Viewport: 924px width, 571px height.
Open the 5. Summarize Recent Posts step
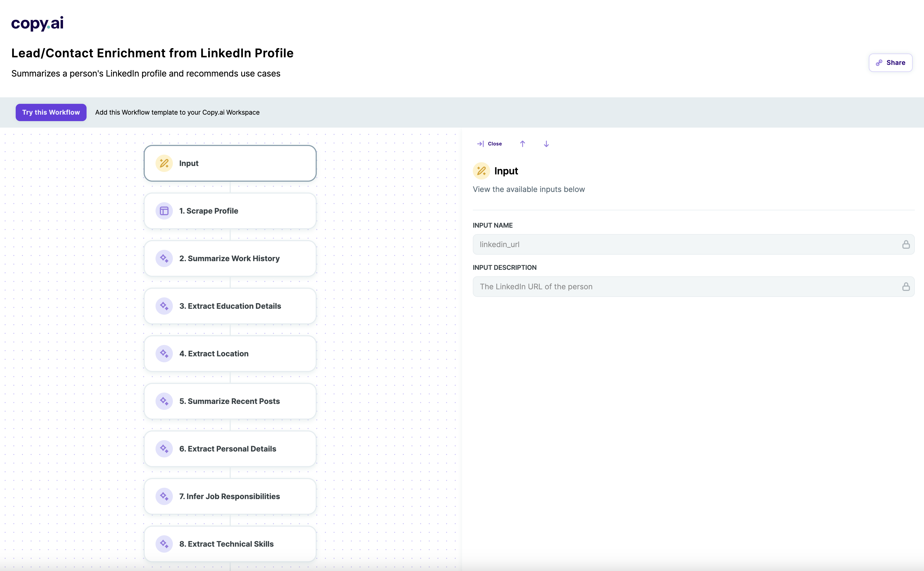point(230,401)
